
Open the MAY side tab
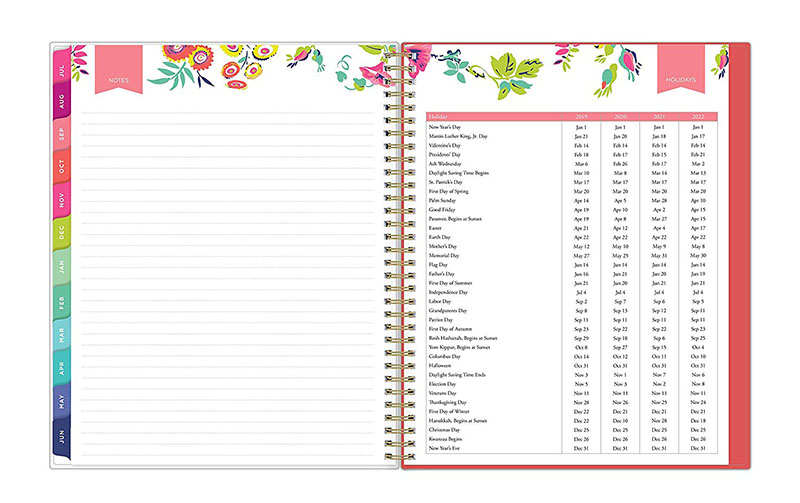point(62,400)
